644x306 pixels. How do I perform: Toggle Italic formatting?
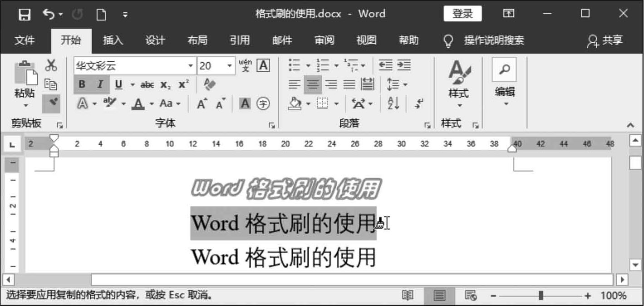[x=100, y=84]
